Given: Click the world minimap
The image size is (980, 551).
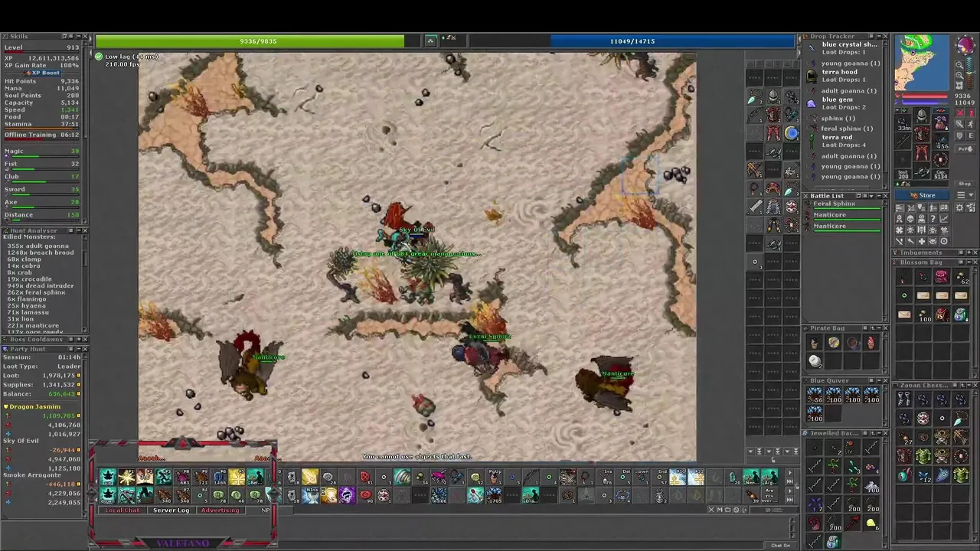Looking at the screenshot, I should tap(922, 63).
